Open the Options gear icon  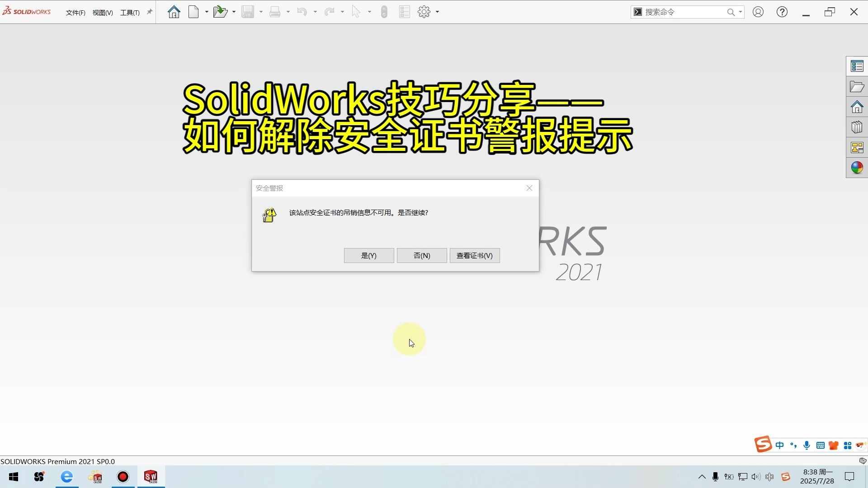(424, 12)
